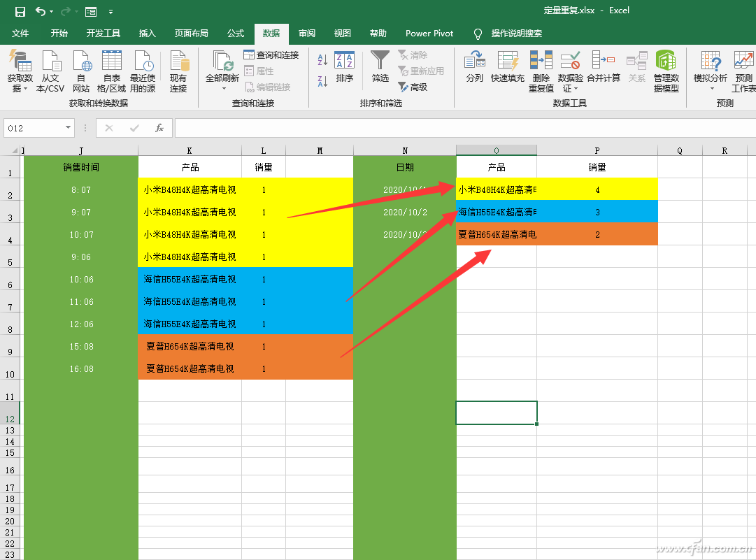
Task: Open the Power Pivot tab
Action: point(429,34)
